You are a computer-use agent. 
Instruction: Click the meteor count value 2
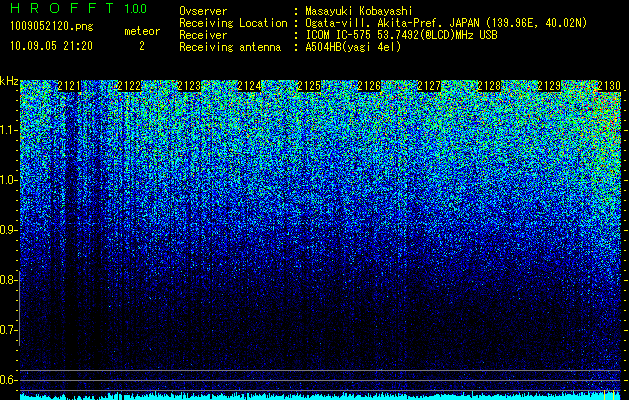point(142,46)
